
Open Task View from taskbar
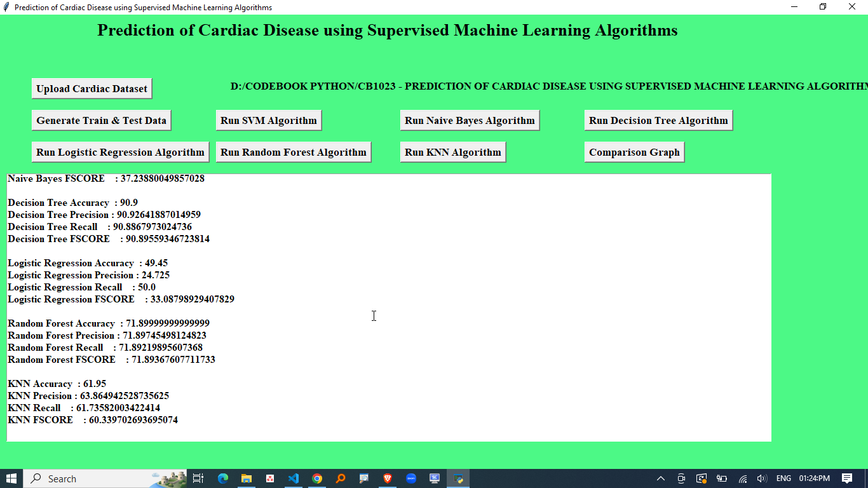(x=198, y=478)
